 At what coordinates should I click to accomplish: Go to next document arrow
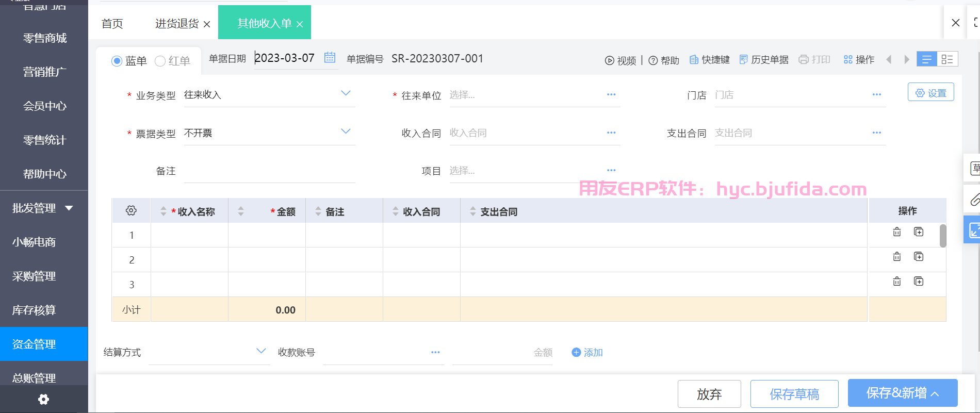[907, 59]
